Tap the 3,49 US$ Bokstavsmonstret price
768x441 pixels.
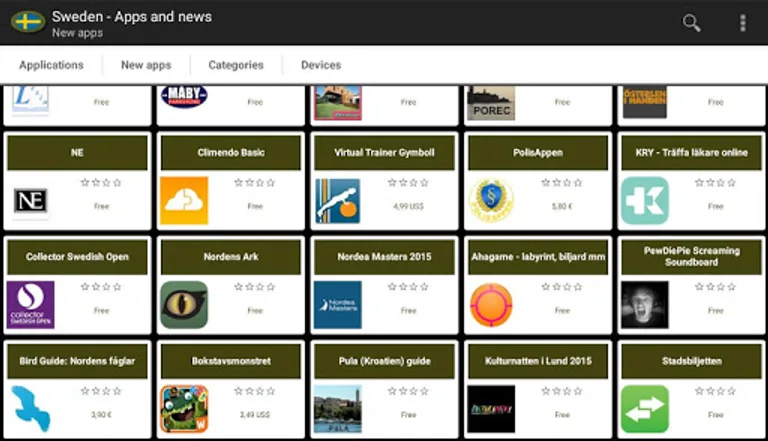[x=255, y=415]
